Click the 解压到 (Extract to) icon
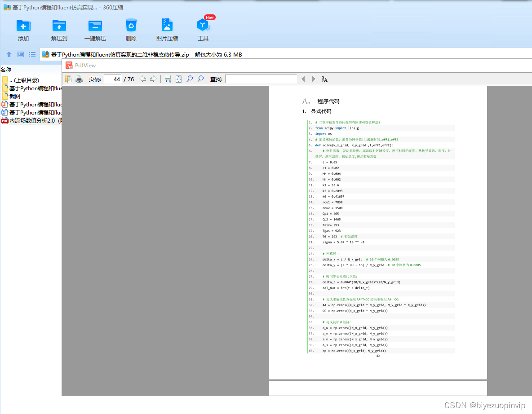The width and height of the screenshot is (532, 414). click(59, 26)
